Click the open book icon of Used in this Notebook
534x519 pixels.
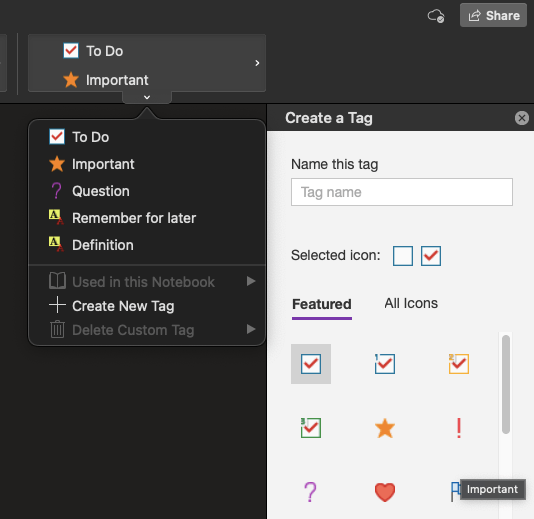[57, 281]
